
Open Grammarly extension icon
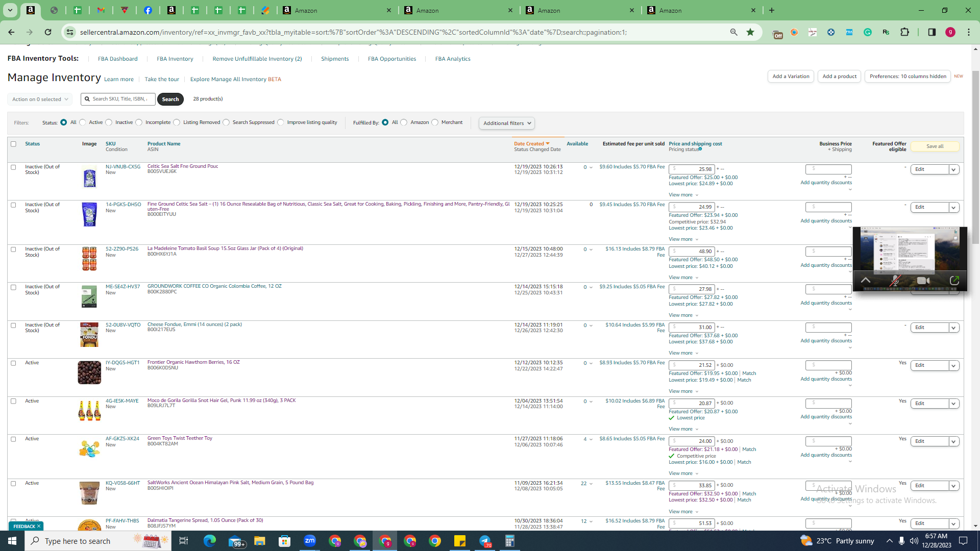click(x=868, y=32)
